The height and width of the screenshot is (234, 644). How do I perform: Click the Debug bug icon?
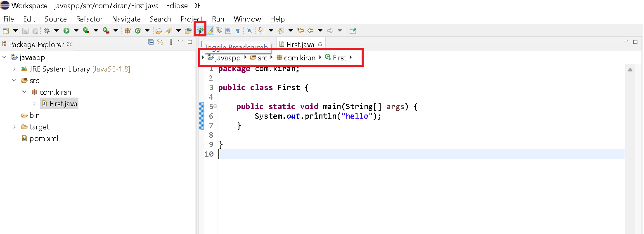pos(47,31)
